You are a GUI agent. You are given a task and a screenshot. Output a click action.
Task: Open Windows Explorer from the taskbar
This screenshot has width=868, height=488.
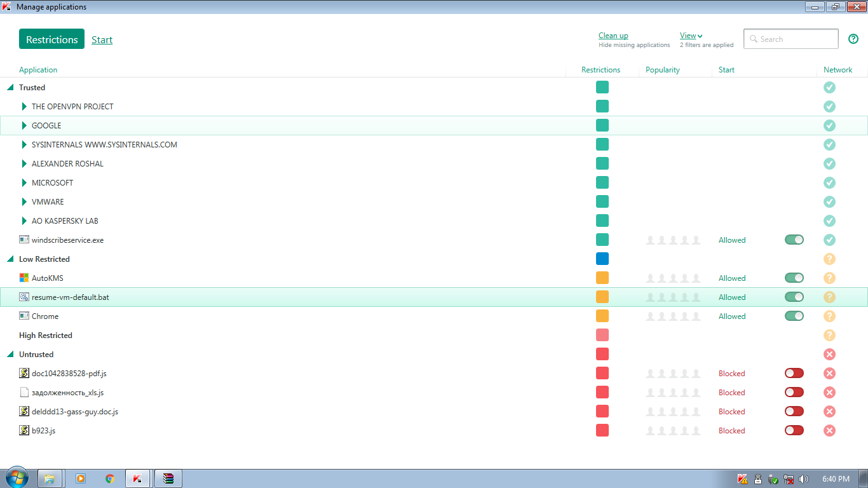pos(50,478)
